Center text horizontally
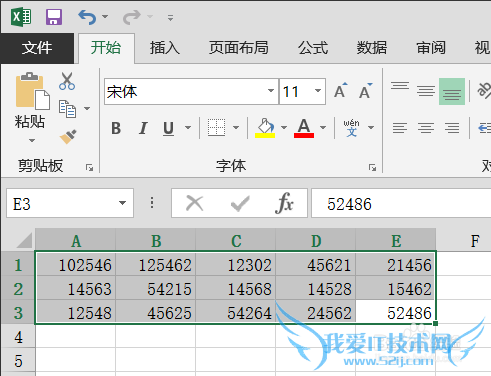The width and height of the screenshot is (491, 376). point(426,128)
